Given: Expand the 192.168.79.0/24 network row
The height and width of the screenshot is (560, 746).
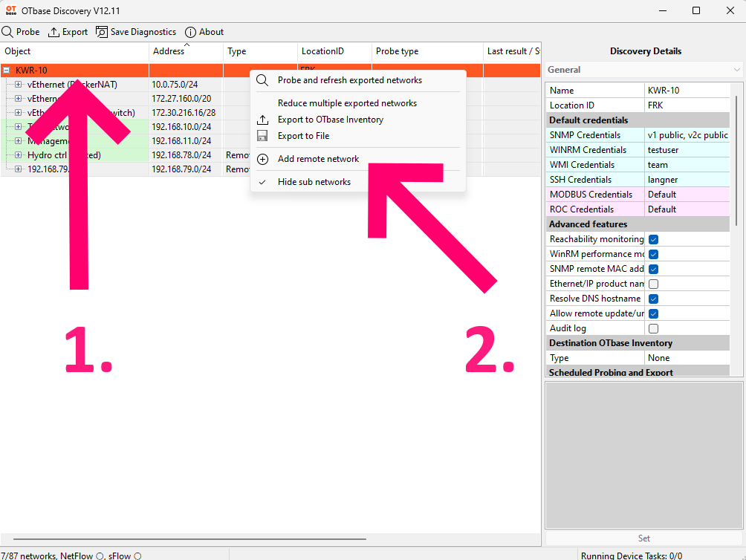Looking at the screenshot, I should click(x=18, y=169).
